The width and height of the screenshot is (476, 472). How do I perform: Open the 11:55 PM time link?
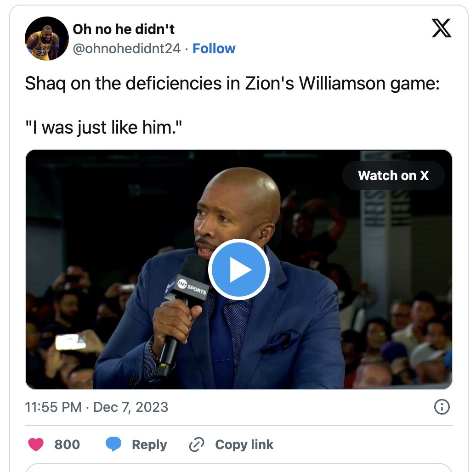[53, 407]
